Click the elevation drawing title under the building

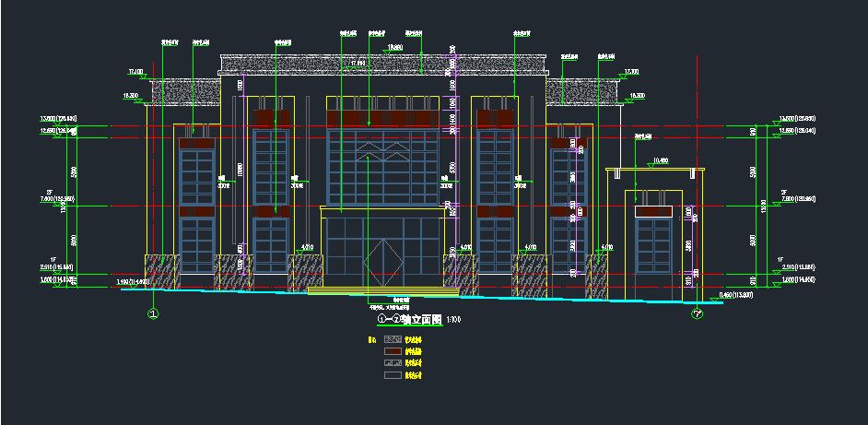coord(410,320)
